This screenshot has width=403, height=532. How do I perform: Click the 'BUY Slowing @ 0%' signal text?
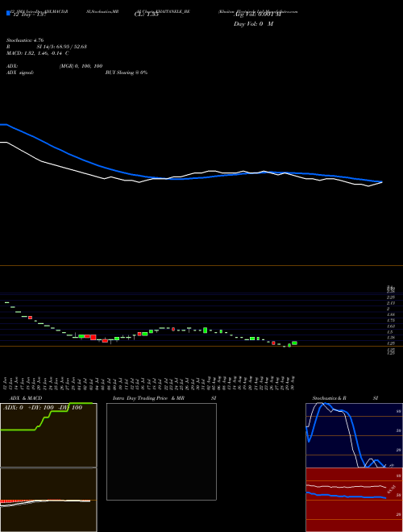(127, 73)
